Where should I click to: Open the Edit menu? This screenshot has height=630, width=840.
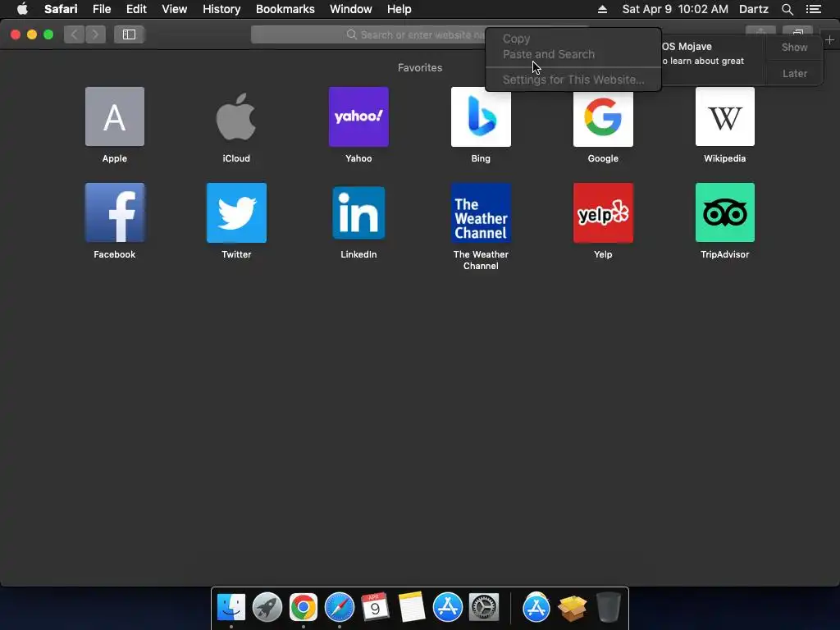point(136,9)
